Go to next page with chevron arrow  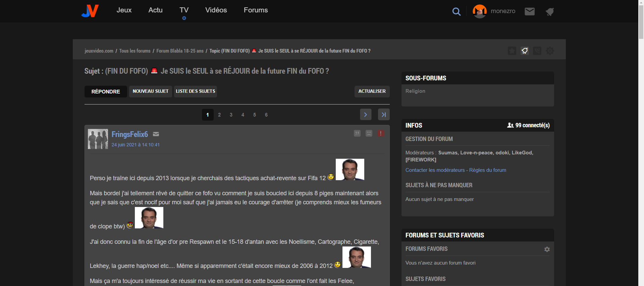pyautogui.click(x=366, y=115)
